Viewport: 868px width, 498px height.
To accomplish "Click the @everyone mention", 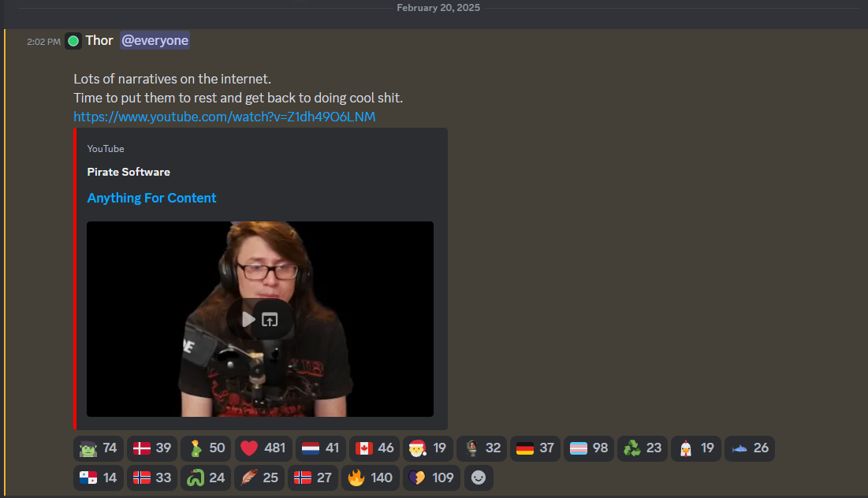I will point(155,40).
